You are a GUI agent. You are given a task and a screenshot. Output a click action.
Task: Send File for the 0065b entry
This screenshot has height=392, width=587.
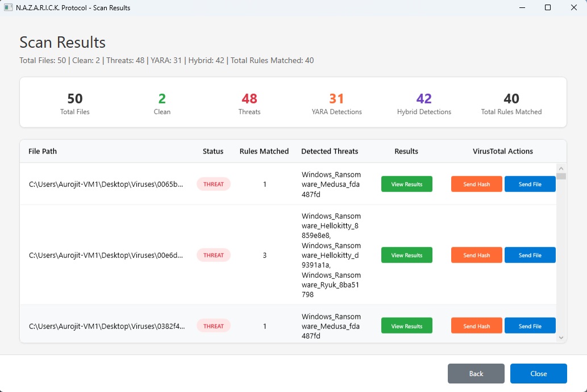(530, 184)
